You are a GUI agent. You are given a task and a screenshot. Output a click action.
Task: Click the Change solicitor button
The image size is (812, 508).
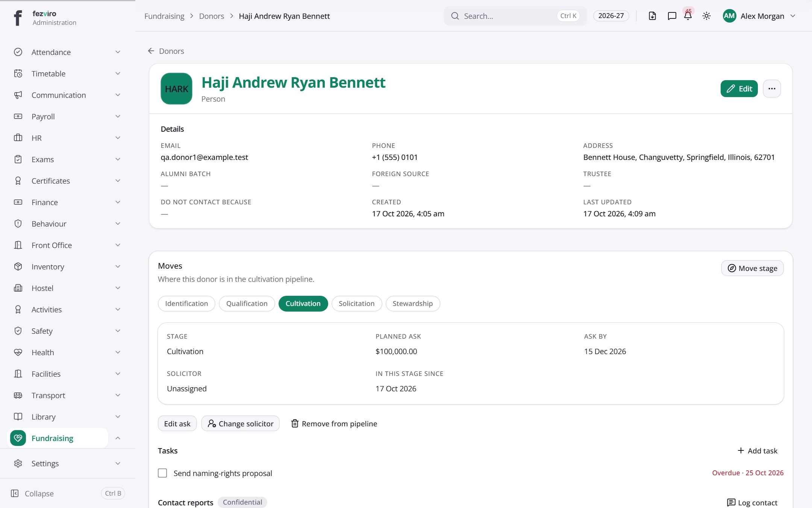[241, 423]
